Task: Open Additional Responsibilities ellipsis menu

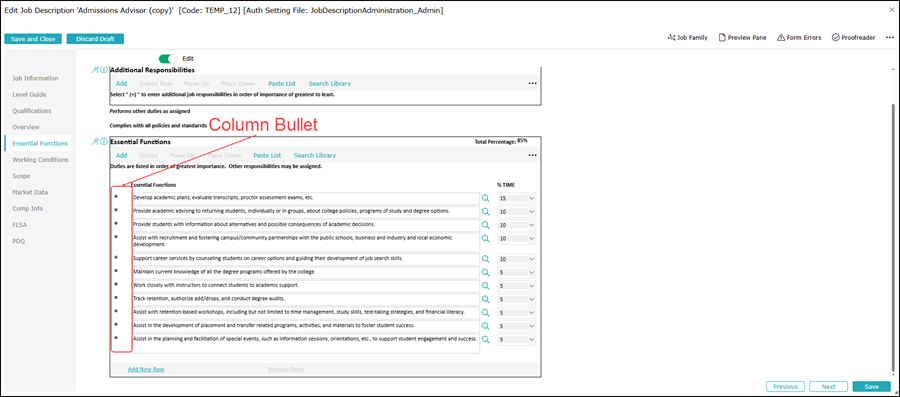Action: click(533, 83)
